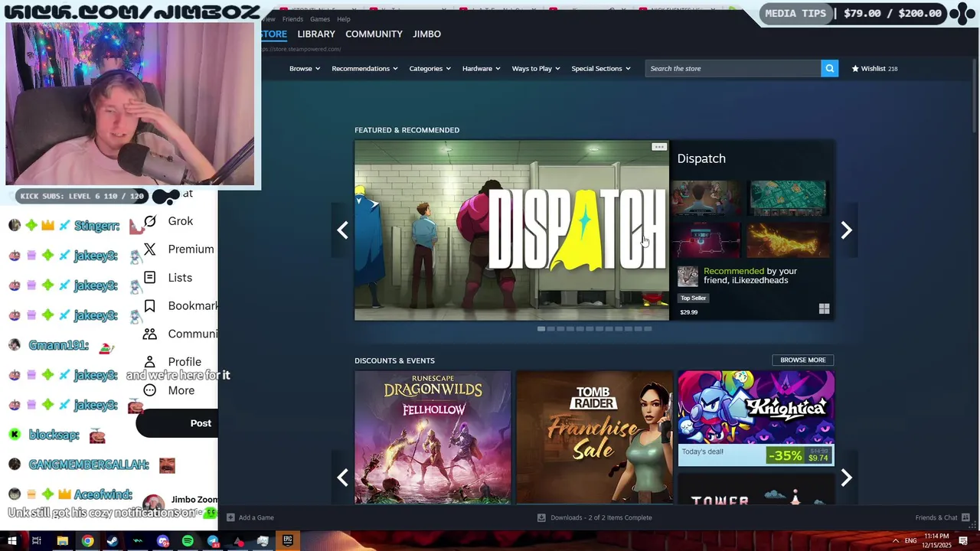Open the Friends menu

pos(292,19)
